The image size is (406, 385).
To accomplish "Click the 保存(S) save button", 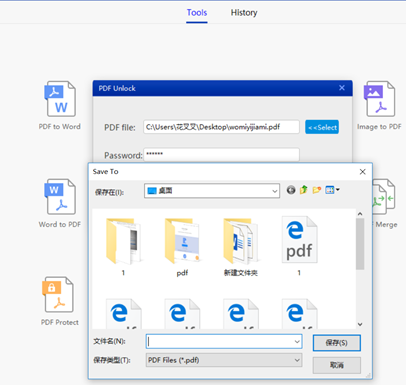I will tap(337, 343).
